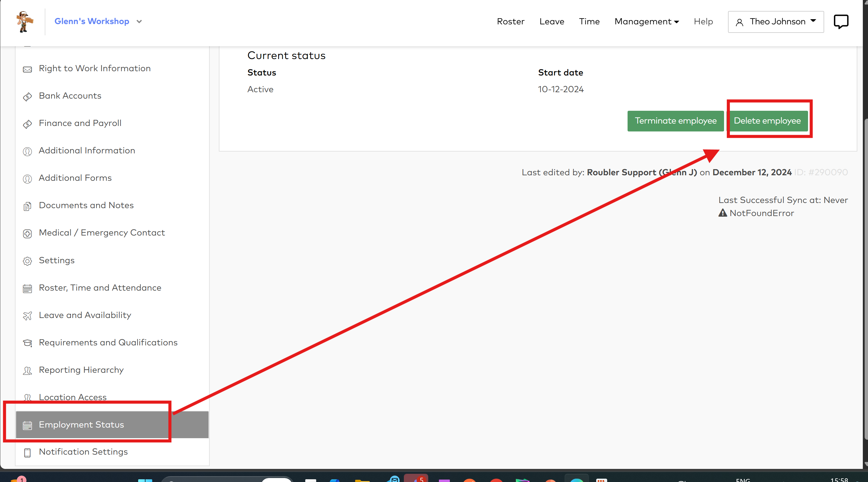Open the chat bubble icon
Viewport: 868px width, 482px height.
(841, 22)
